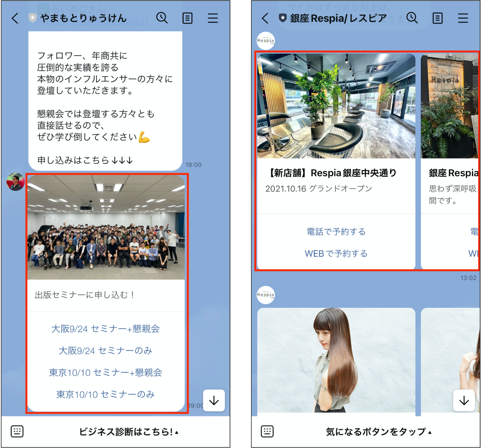Image resolution: width=481 pixels, height=448 pixels.
Task: Tap 2021.10.16 グランドオープン text
Action: pos(319,189)
